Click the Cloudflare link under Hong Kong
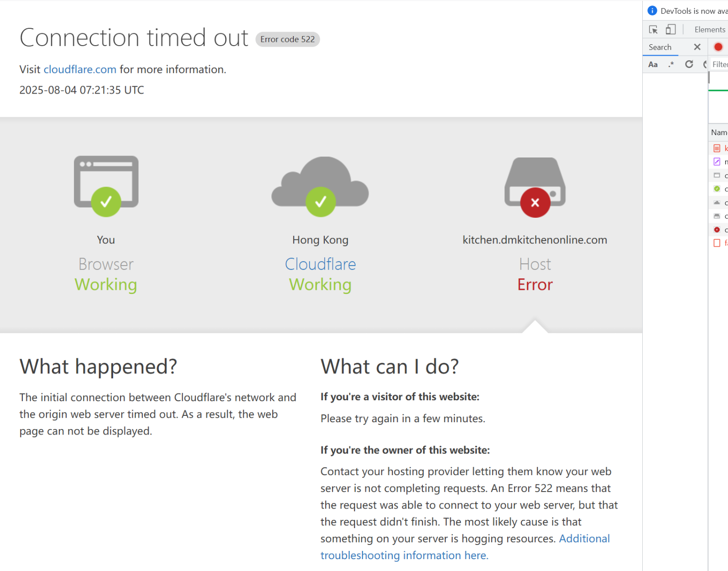Image resolution: width=728 pixels, height=571 pixels. tap(320, 264)
